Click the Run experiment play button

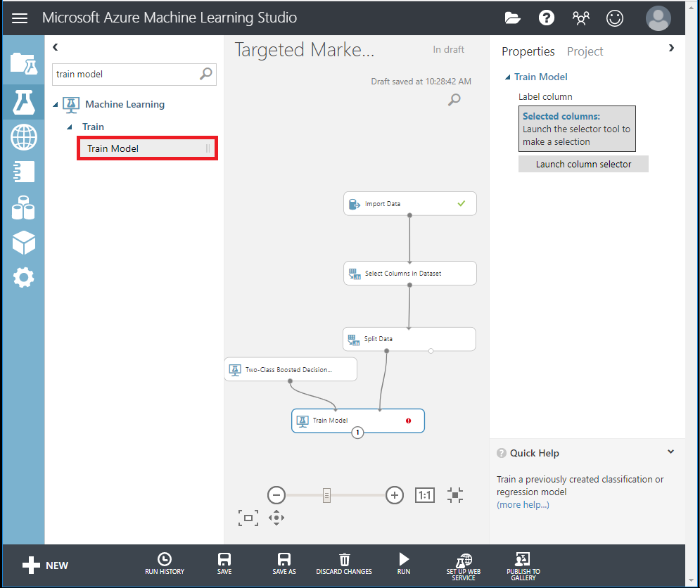404,563
